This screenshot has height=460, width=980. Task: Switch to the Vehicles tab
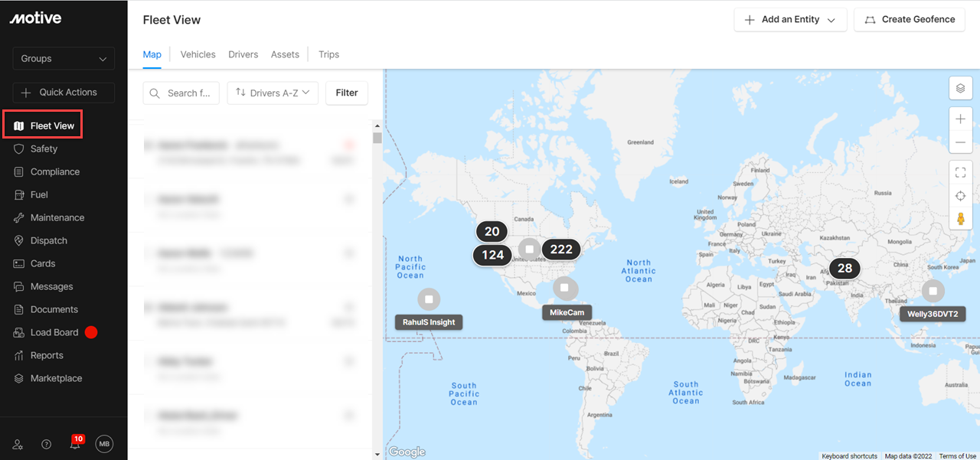[198, 54]
